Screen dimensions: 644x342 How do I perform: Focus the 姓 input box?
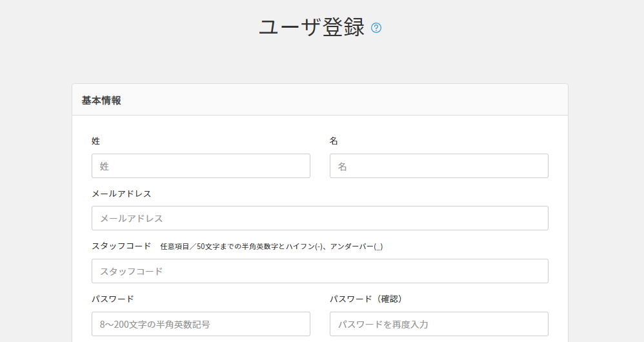coord(201,166)
